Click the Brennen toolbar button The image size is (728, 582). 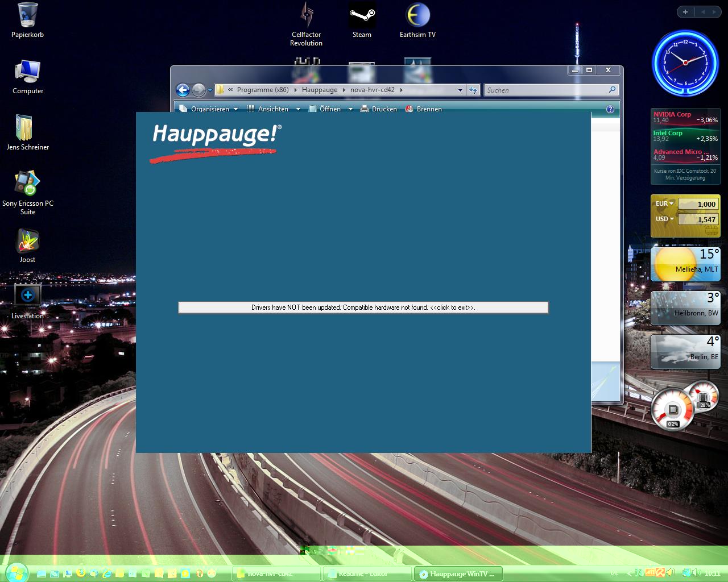[424, 109]
